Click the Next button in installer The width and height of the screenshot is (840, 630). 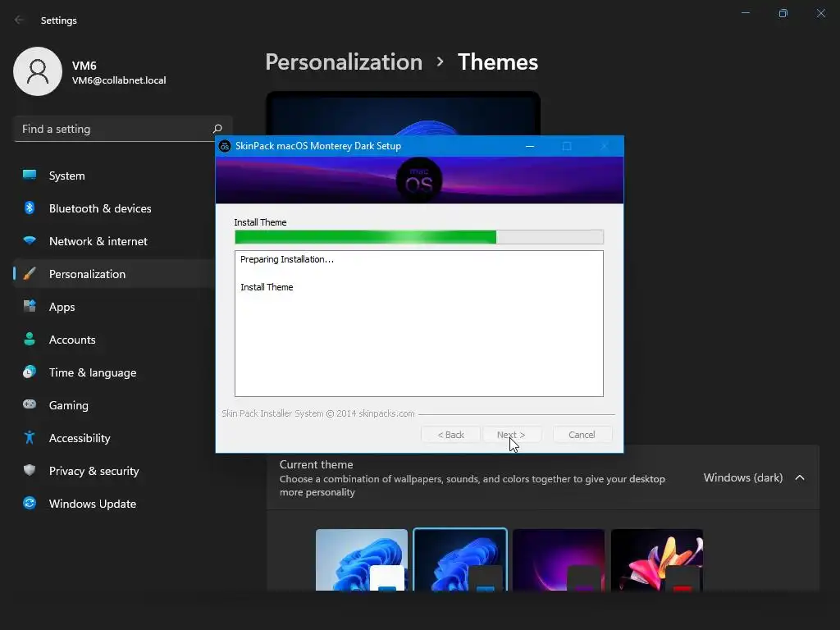[512, 435]
